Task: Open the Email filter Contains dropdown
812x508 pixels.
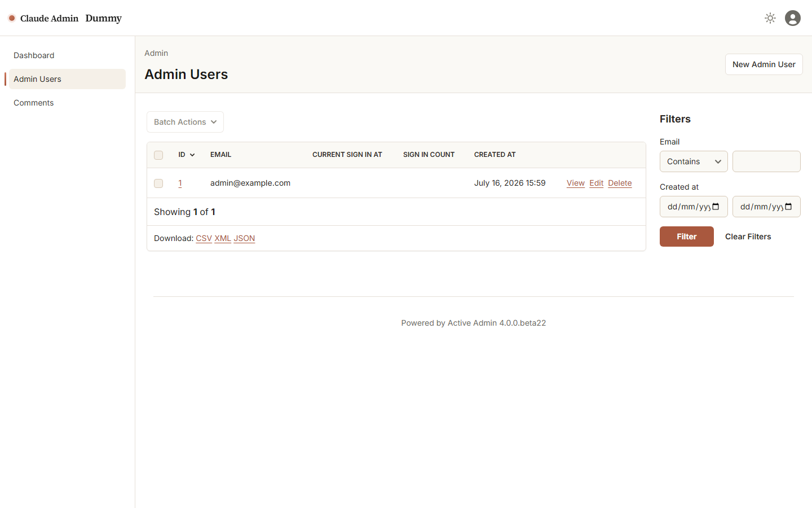Action: pyautogui.click(x=694, y=161)
